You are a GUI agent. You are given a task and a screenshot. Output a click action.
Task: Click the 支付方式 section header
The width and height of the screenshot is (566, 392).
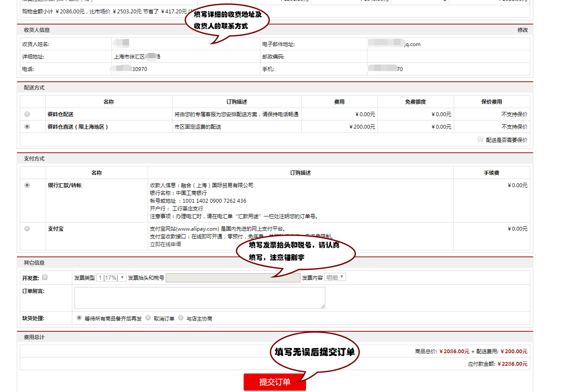(x=34, y=159)
